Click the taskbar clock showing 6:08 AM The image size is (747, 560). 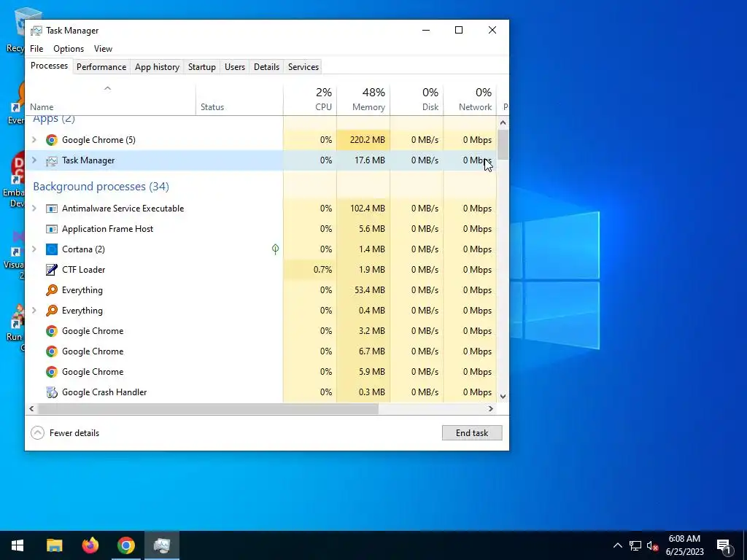coord(684,545)
